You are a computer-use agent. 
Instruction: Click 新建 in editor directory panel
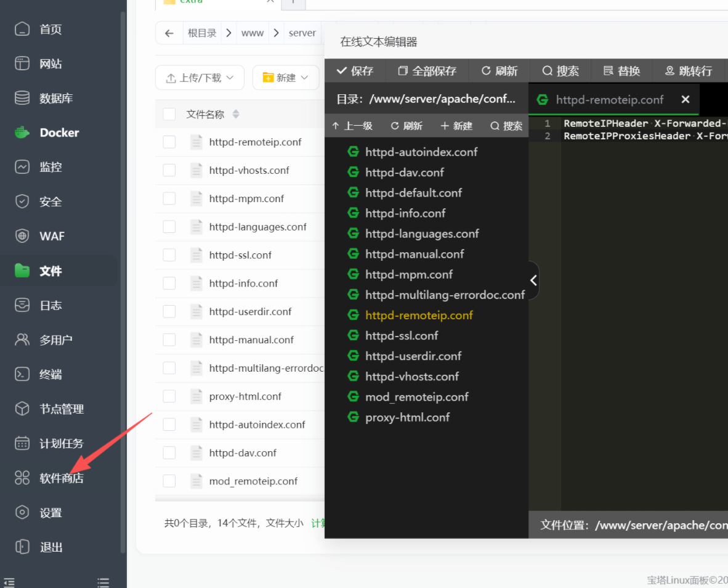point(456,126)
